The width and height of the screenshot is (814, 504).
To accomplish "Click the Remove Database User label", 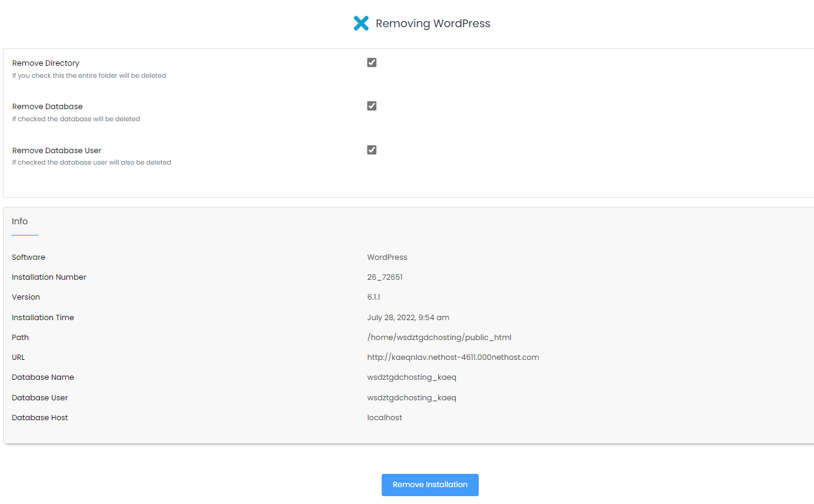I will pos(57,151).
